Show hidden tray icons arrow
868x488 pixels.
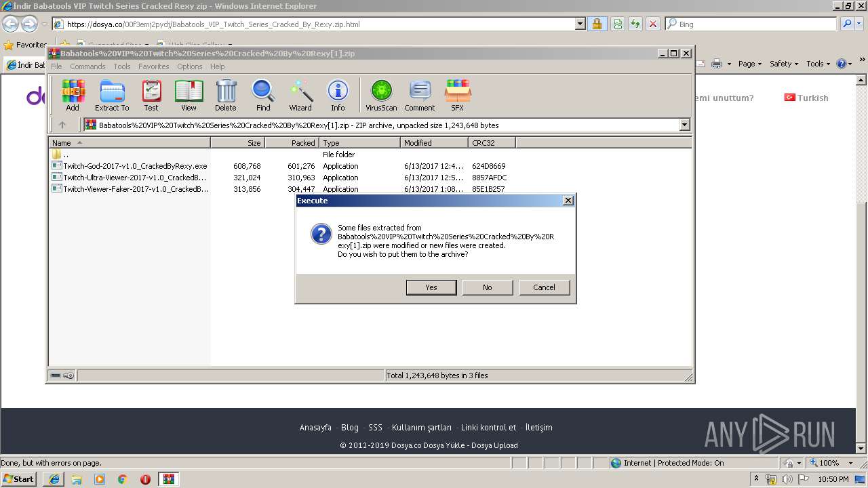coord(757,479)
